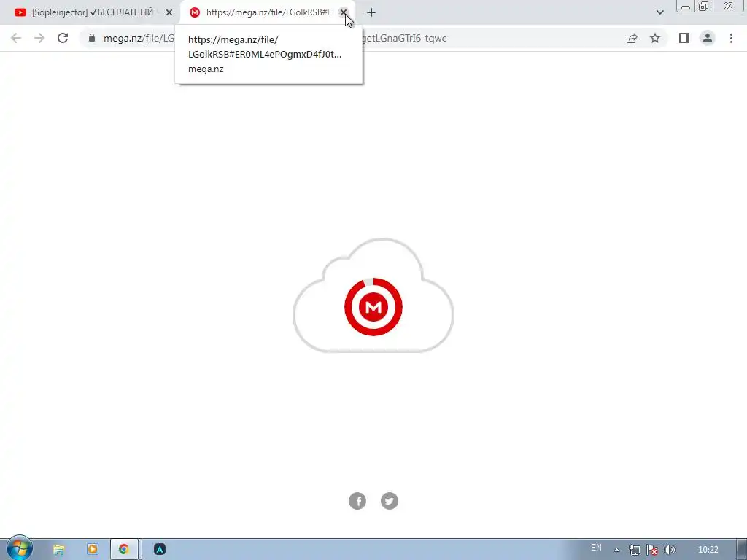Image resolution: width=747 pixels, height=560 pixels.
Task: Open the media player taskbar icon
Action: click(93, 550)
